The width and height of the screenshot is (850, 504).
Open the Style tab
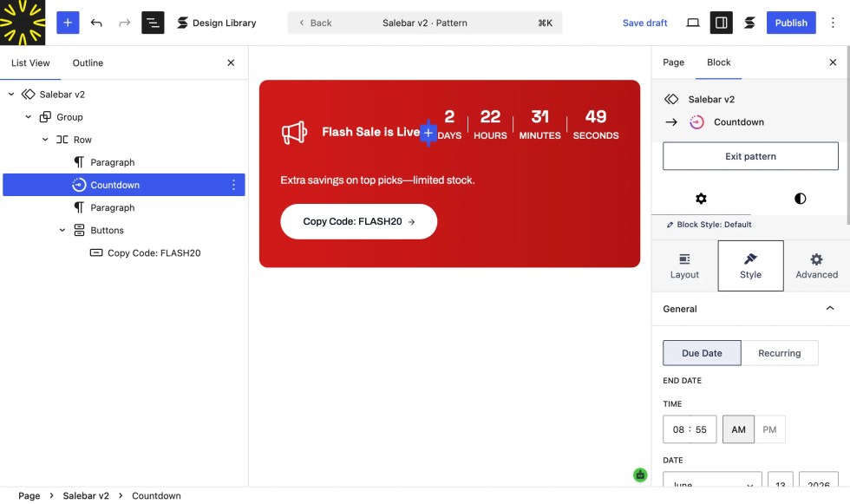[x=750, y=266]
